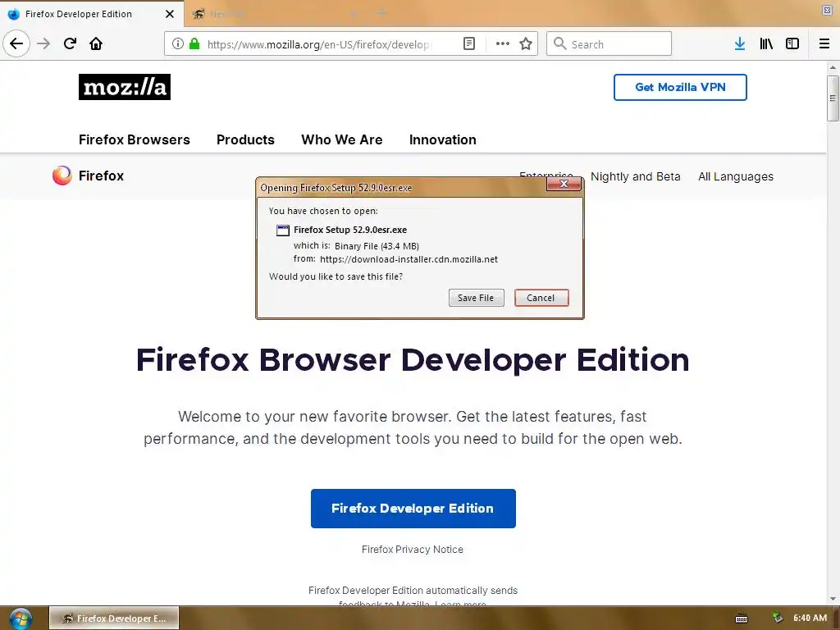Open the Firefox hamburger menu
Screen dimensions: 840x630
[824, 43]
